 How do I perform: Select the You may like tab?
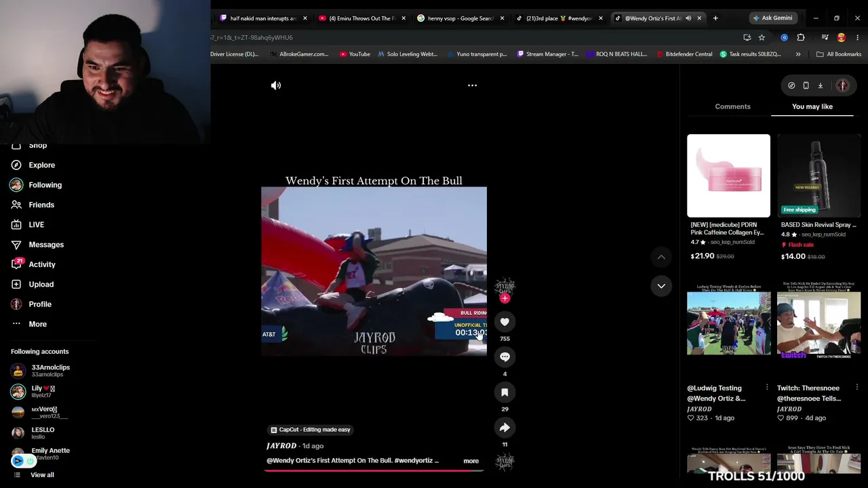(x=812, y=106)
